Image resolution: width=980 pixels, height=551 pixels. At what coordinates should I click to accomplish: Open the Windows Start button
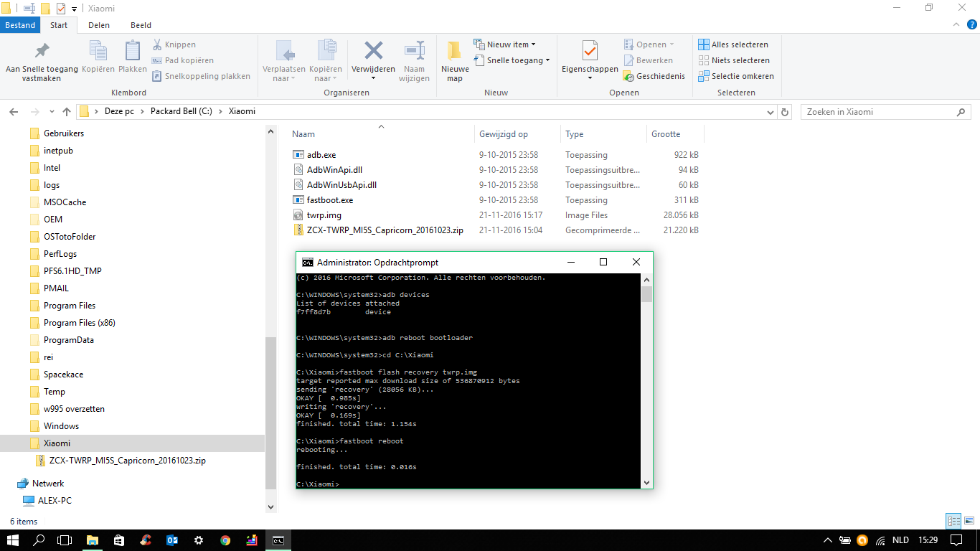(13, 540)
